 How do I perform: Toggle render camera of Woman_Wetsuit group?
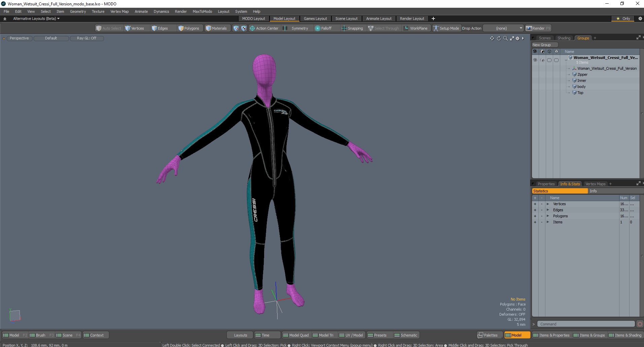[542, 60]
